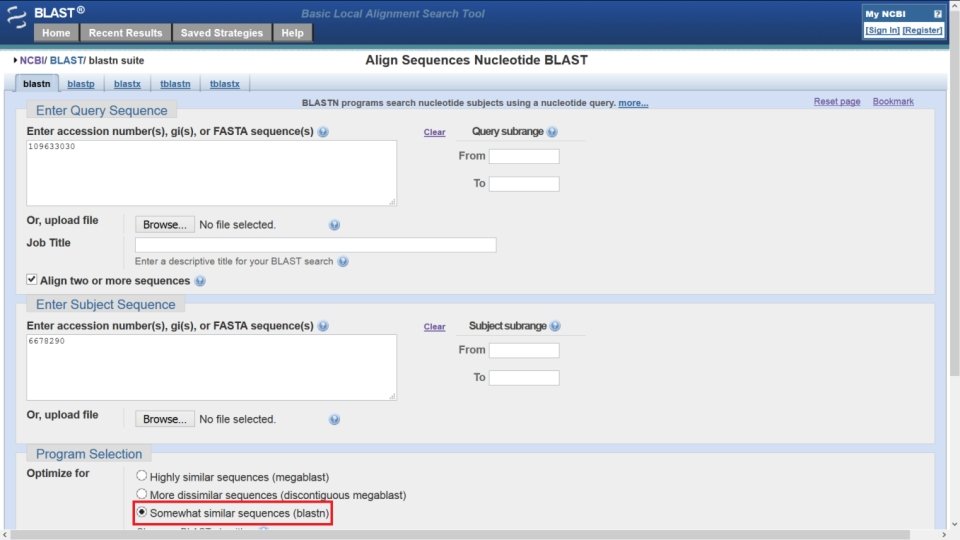Click the horizontal scrollbar right arrow

[944, 535]
